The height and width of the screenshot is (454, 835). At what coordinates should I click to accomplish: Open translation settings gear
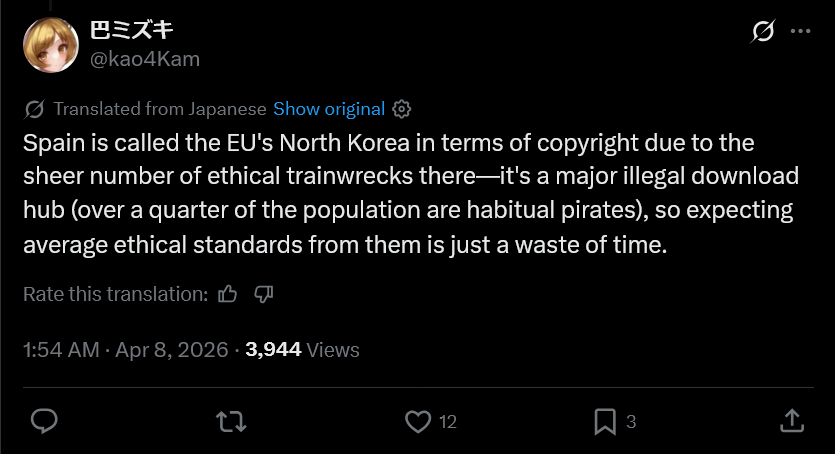click(x=402, y=109)
